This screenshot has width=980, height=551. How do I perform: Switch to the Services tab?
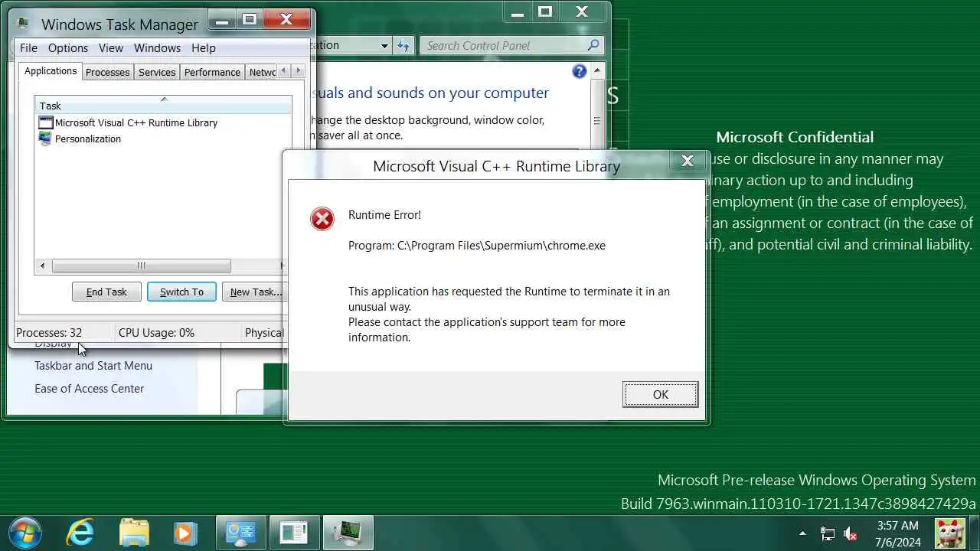(x=157, y=72)
